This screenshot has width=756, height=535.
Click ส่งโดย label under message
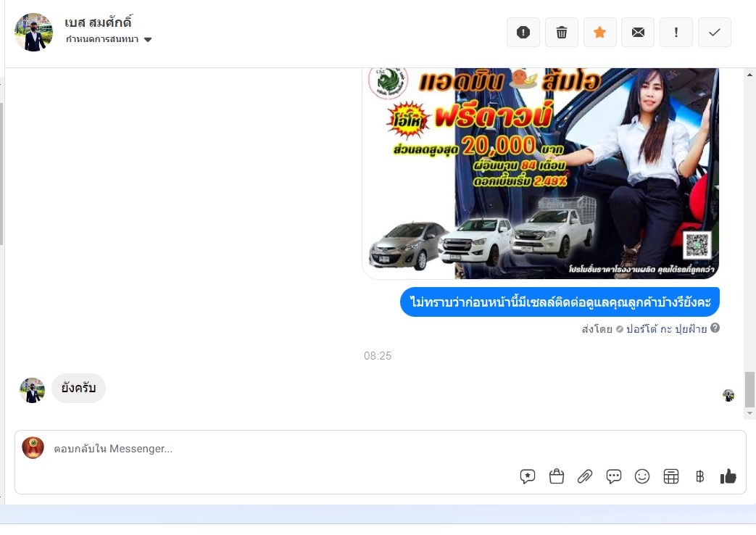[x=597, y=329]
